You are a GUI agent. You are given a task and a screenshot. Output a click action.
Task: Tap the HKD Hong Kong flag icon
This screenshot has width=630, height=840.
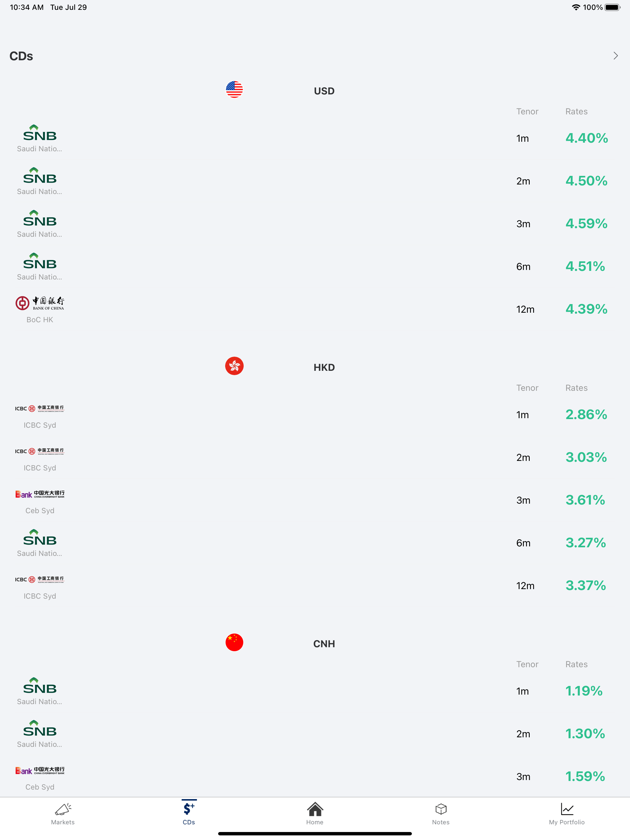[x=234, y=366]
